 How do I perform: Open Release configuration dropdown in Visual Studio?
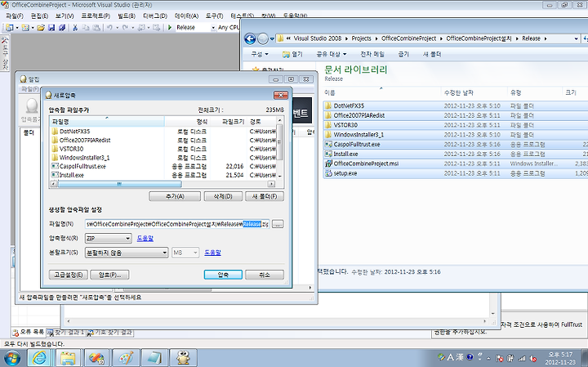[213, 28]
